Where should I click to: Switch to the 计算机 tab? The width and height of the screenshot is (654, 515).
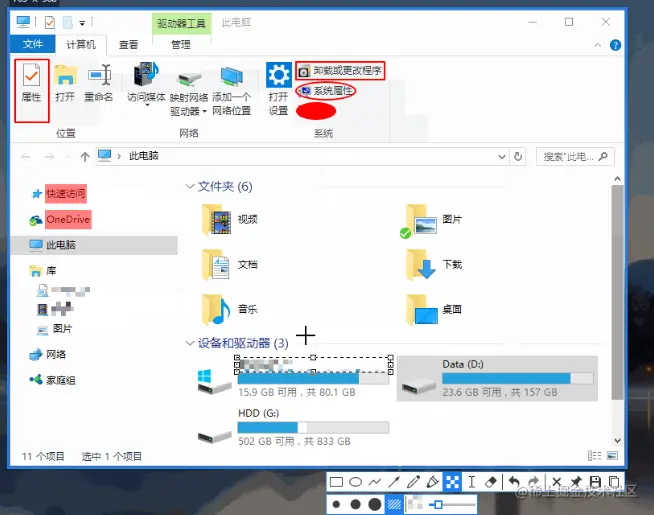click(x=81, y=45)
